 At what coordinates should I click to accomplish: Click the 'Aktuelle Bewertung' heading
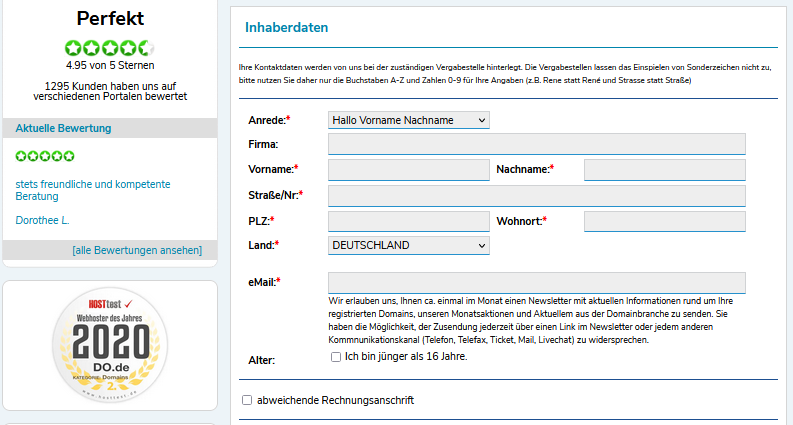click(x=63, y=128)
